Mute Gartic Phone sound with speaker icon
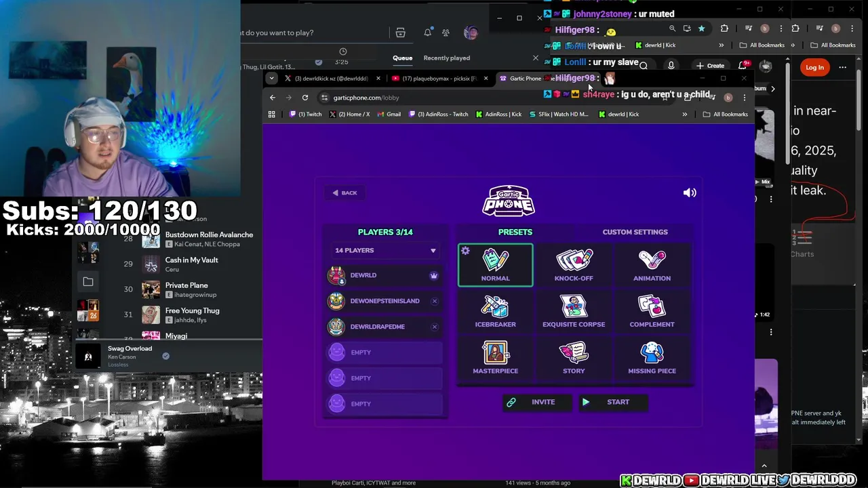 click(x=690, y=192)
